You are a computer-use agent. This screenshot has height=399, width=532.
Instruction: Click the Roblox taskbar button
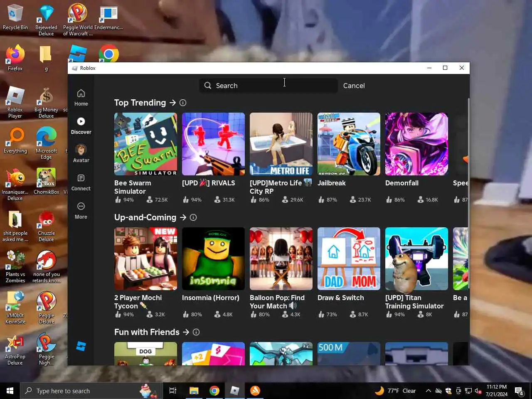[235, 391]
